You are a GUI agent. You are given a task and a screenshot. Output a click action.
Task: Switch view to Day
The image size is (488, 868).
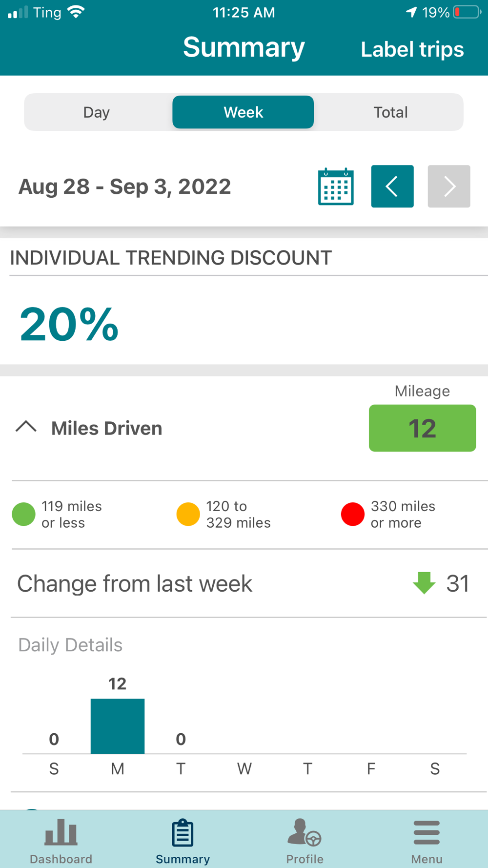97,112
